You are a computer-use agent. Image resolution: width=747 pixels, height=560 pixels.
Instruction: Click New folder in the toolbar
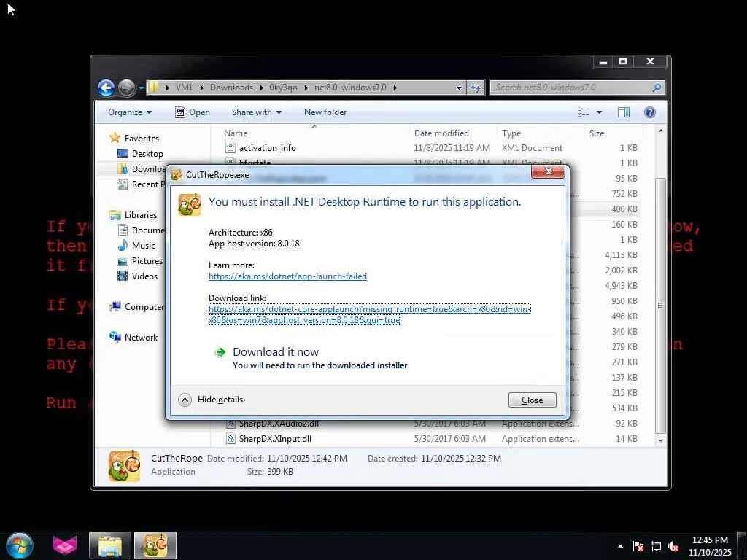click(325, 112)
